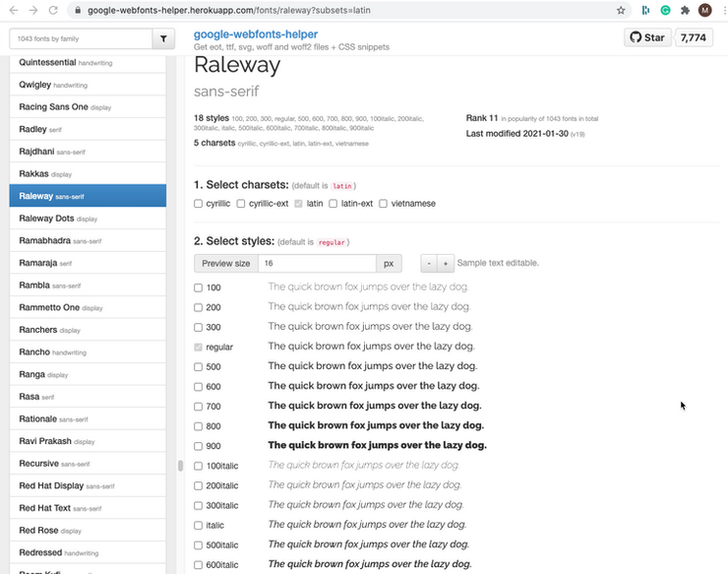Check the 700 style checkbox
Image resolution: width=728 pixels, height=574 pixels.
click(199, 407)
